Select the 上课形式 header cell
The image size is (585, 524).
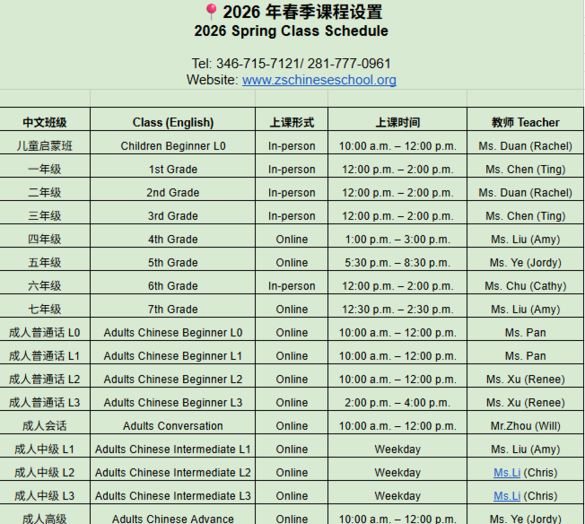(x=292, y=119)
